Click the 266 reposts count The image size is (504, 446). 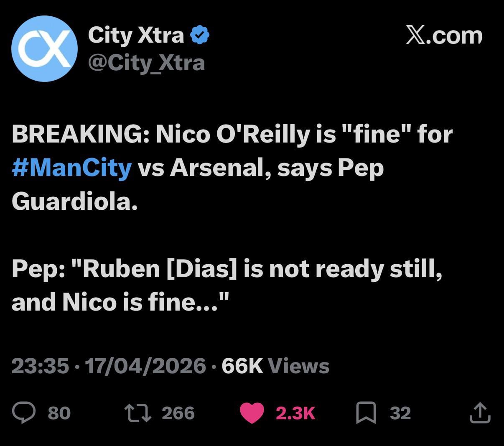point(178,413)
